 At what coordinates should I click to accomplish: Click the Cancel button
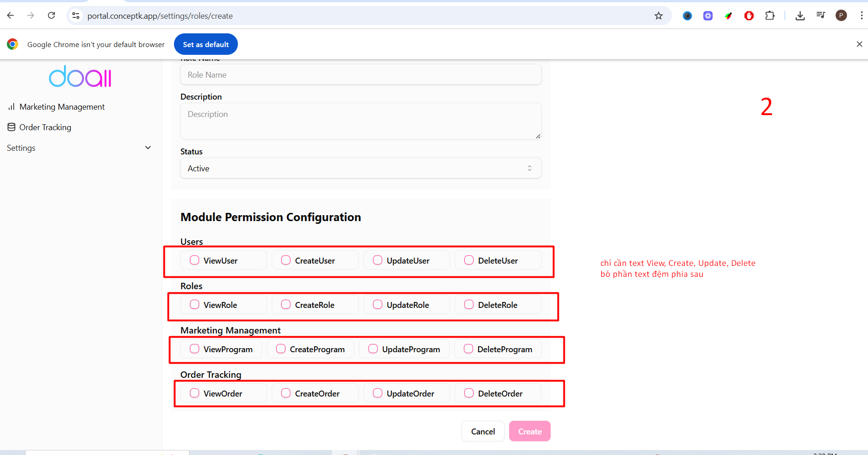[483, 431]
